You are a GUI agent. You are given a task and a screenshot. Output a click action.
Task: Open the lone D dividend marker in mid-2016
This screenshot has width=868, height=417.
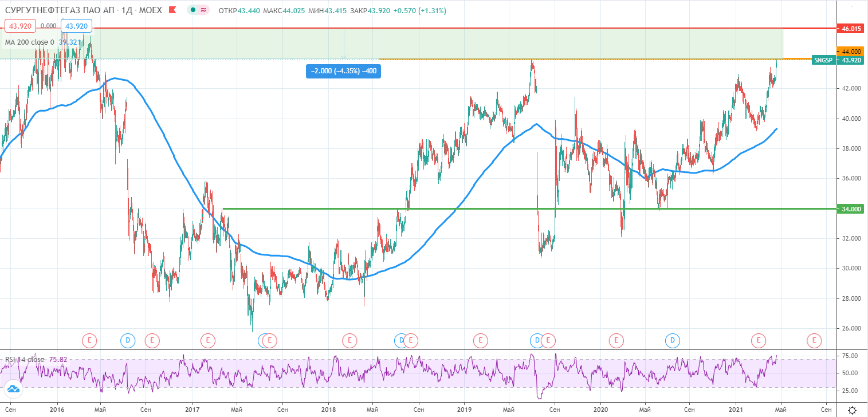click(x=127, y=341)
